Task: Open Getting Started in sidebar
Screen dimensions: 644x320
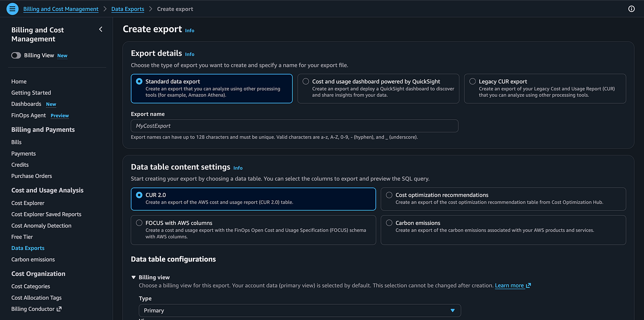Action: point(31,93)
